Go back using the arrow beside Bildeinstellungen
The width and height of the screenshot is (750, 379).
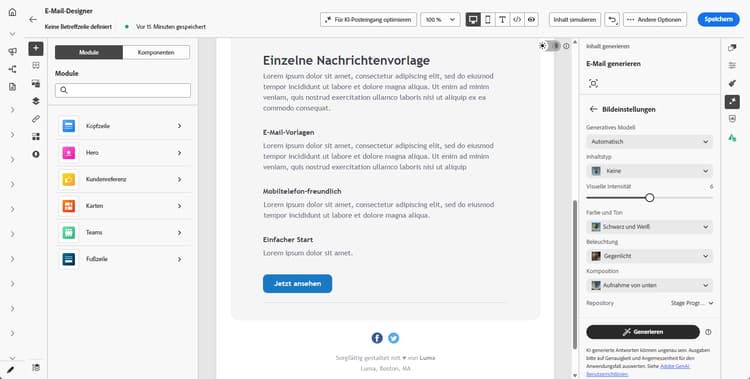594,109
